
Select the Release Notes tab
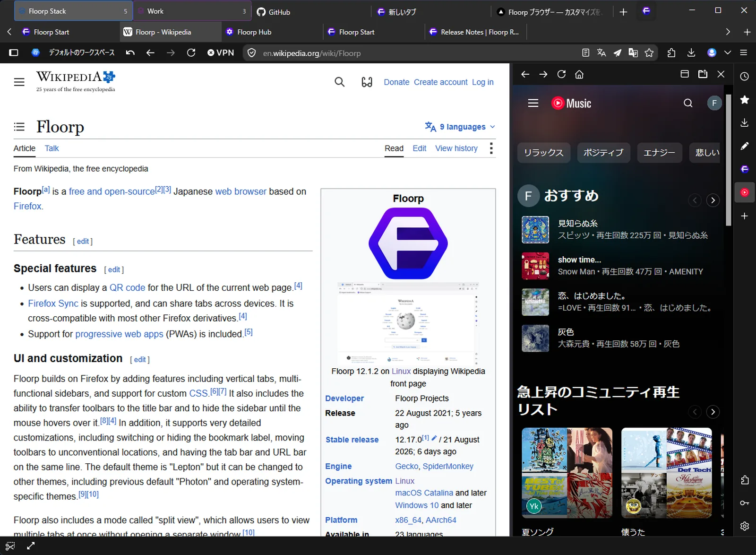[476, 32]
